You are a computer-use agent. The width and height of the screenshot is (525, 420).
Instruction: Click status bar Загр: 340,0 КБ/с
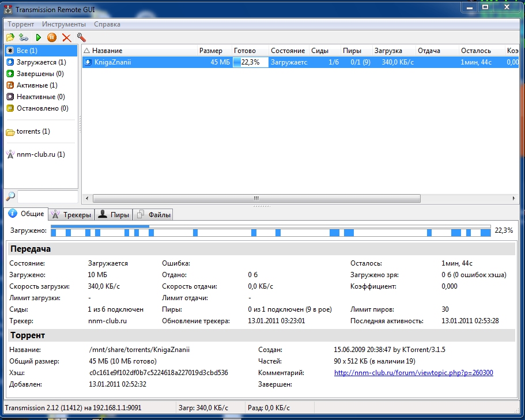[203, 408]
